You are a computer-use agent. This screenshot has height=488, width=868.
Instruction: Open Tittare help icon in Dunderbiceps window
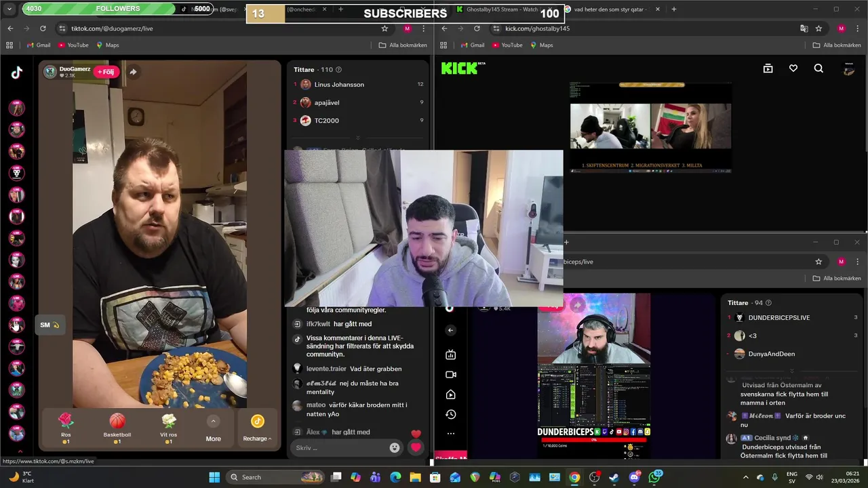[x=768, y=303]
